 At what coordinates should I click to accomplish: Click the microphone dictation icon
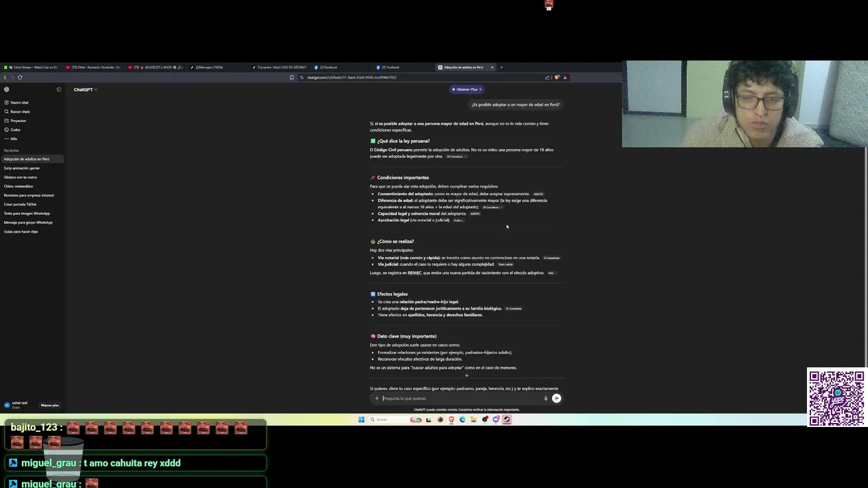(x=545, y=399)
